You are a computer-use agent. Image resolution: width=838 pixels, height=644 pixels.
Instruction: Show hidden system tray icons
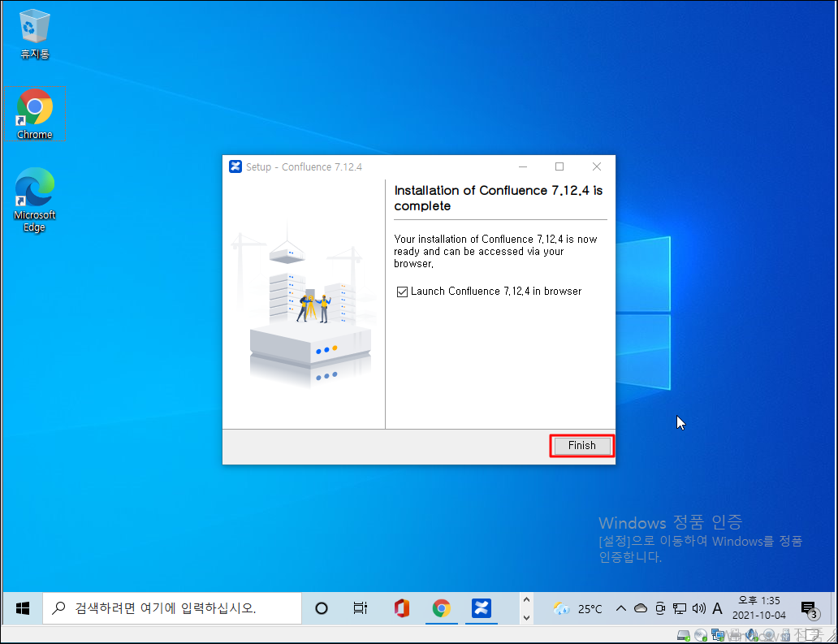(621, 608)
